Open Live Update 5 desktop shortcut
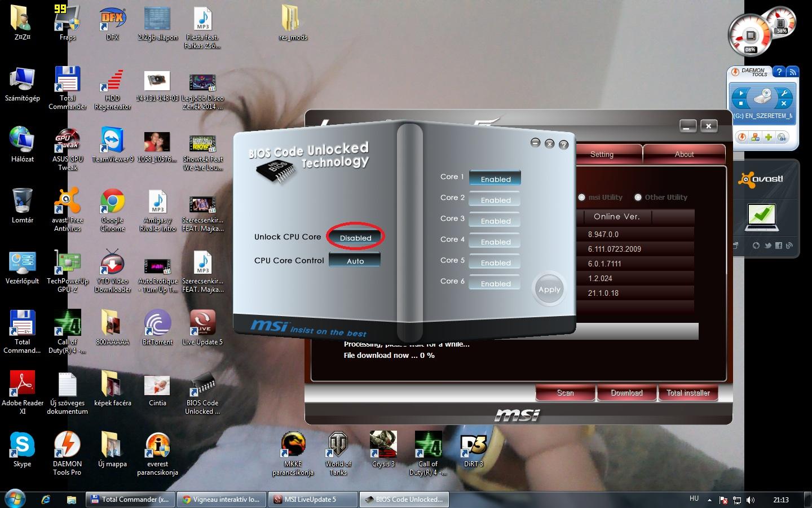Screen dimensions: 812x508 point(202,327)
